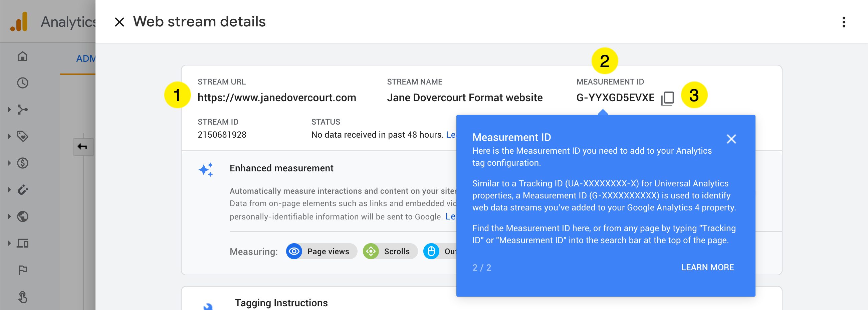
Task: Open the tag icon in sidebar
Action: (x=23, y=136)
